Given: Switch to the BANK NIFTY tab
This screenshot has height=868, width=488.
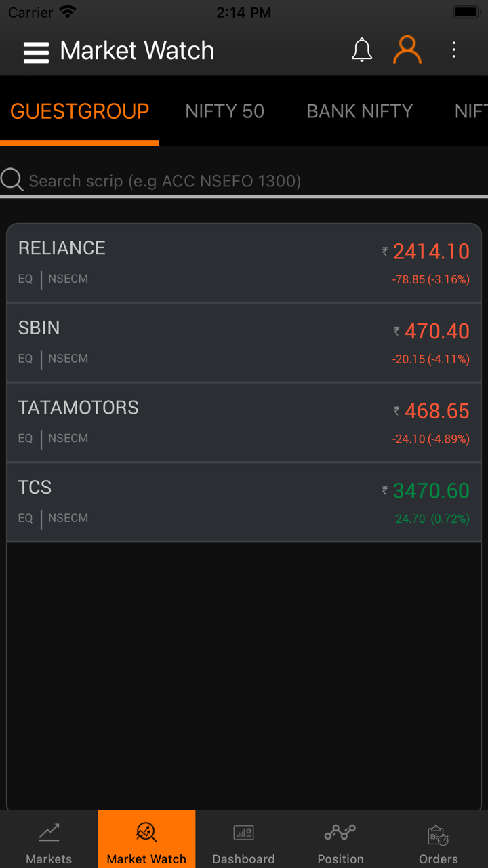Looking at the screenshot, I should (x=359, y=111).
